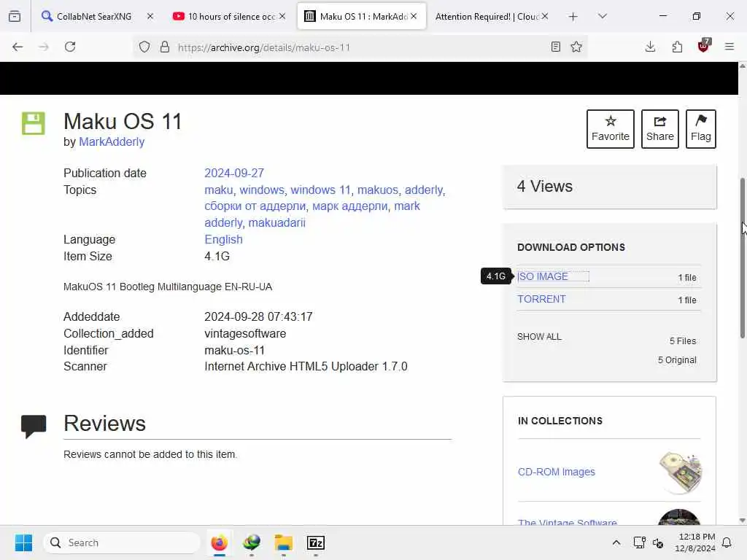747x560 pixels.
Task: Open сборки от аддерли topic link
Action: (255, 206)
